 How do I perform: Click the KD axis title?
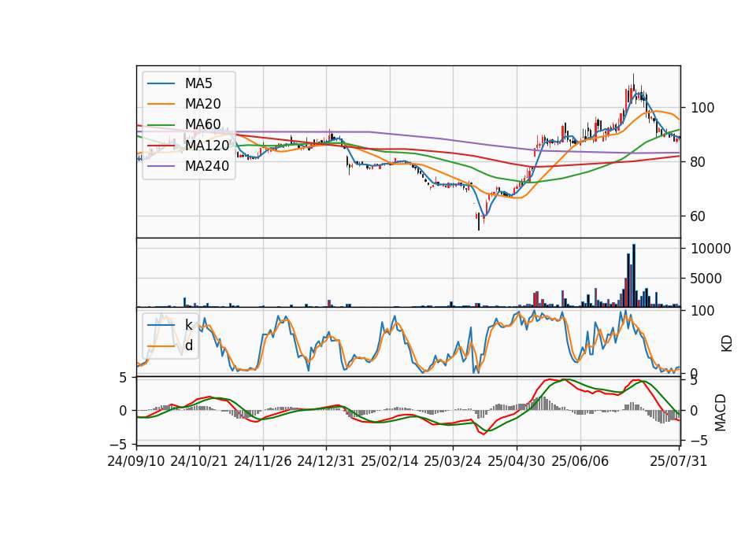coord(727,344)
